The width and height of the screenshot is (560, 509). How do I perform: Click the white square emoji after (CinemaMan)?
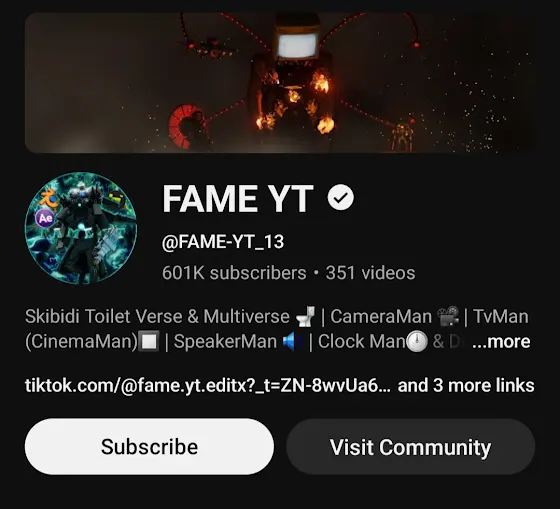click(149, 341)
